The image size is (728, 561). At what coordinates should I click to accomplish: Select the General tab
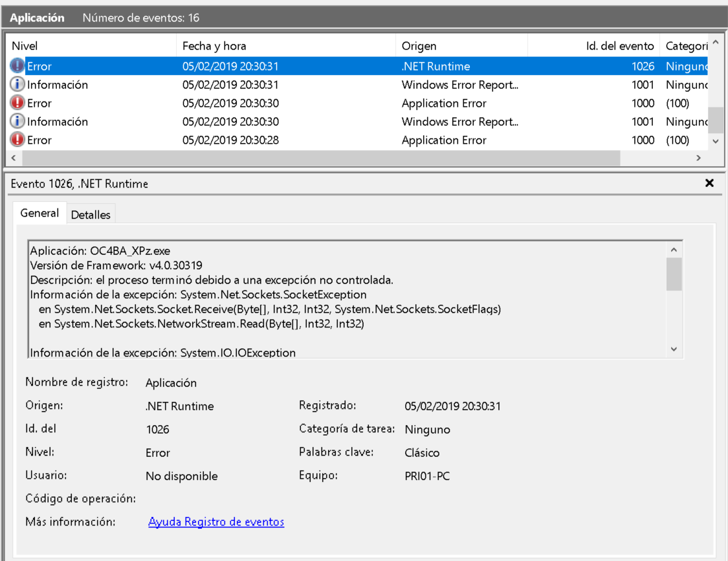point(39,213)
